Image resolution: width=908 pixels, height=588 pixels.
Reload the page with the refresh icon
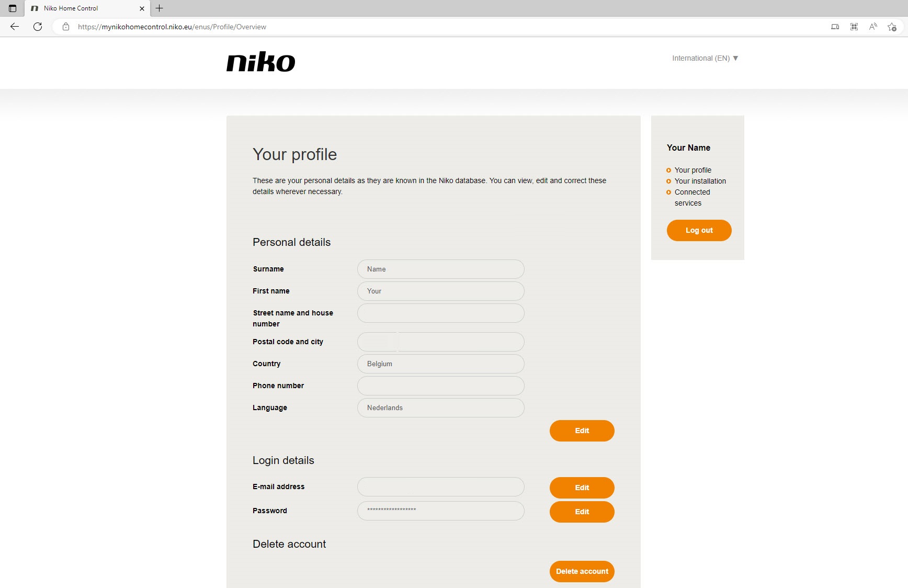point(38,27)
